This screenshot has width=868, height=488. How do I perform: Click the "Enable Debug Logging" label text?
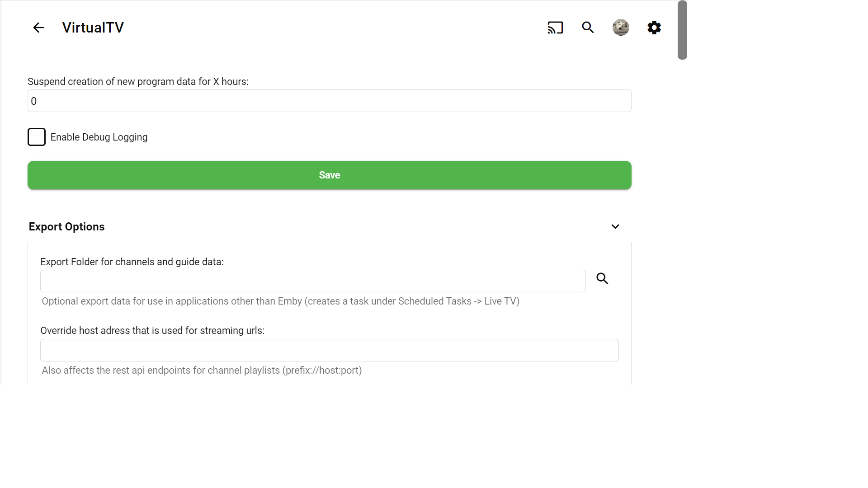pyautogui.click(x=99, y=137)
